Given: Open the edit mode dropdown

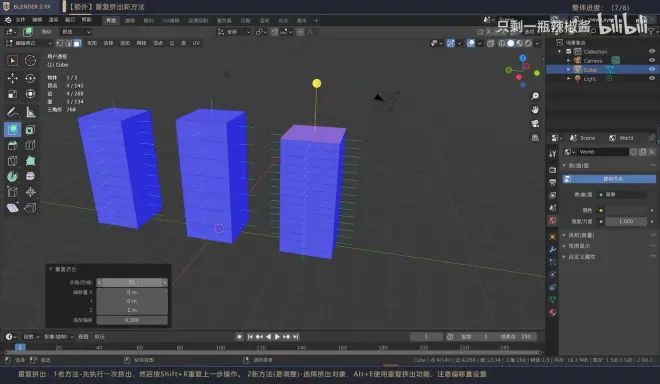Looking at the screenshot, I should coord(29,43).
